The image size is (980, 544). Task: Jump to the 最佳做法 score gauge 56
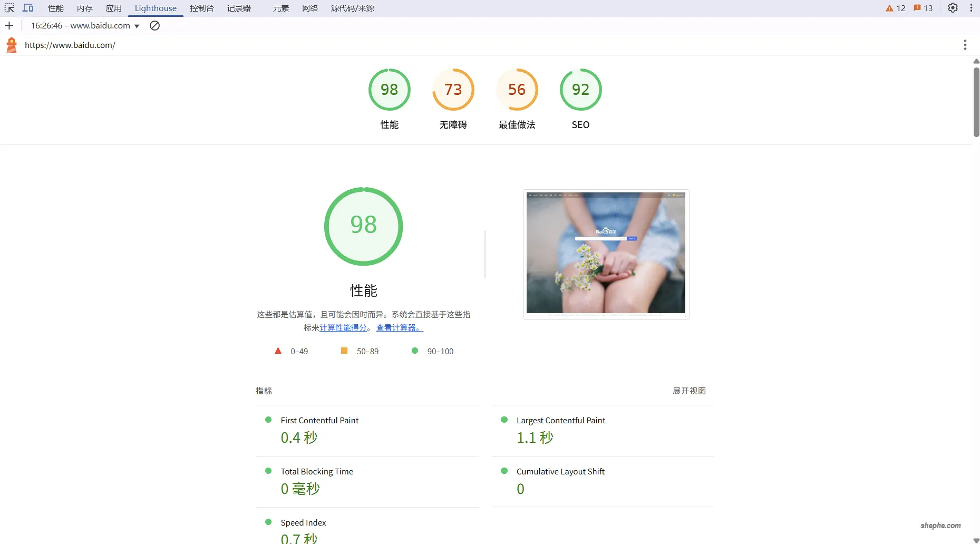tap(517, 90)
